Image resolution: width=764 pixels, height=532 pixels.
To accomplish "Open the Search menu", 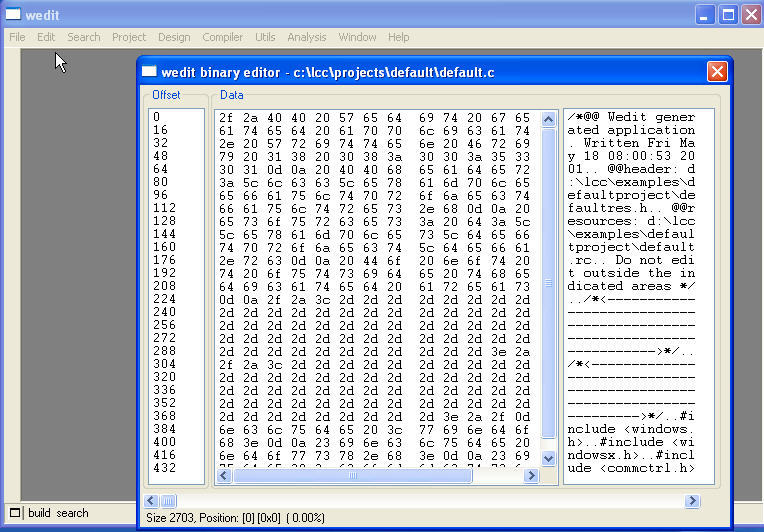I will click(x=84, y=37).
